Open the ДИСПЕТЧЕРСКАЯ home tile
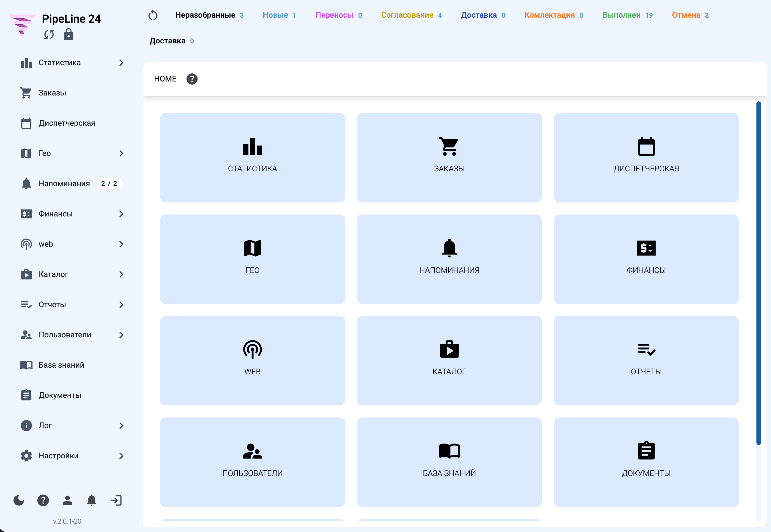This screenshot has width=771, height=532. [646, 158]
